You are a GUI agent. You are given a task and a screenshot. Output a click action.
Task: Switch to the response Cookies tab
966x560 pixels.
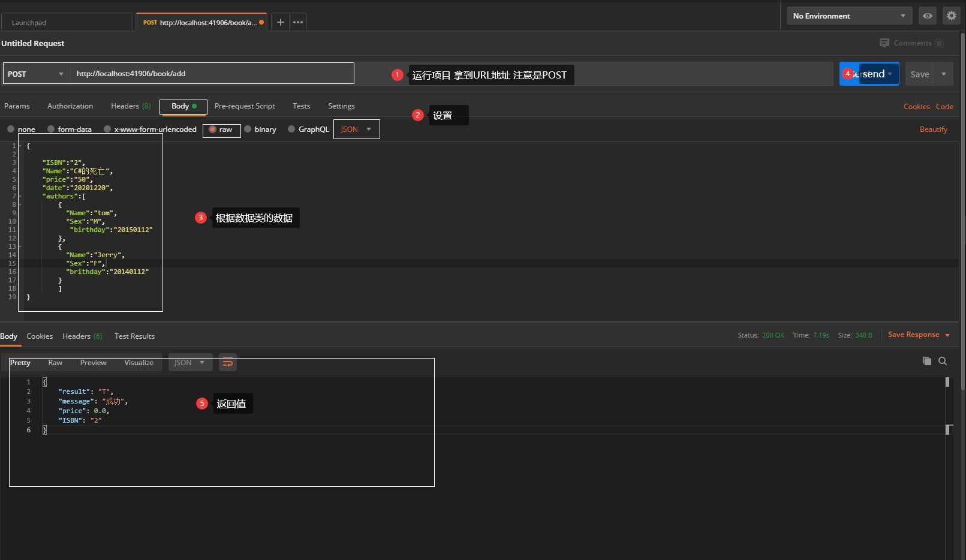click(x=40, y=336)
